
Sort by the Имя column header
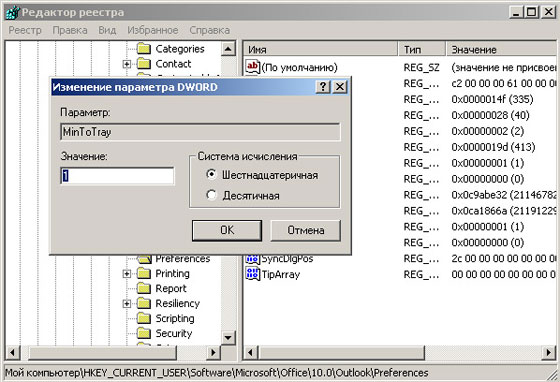point(320,49)
